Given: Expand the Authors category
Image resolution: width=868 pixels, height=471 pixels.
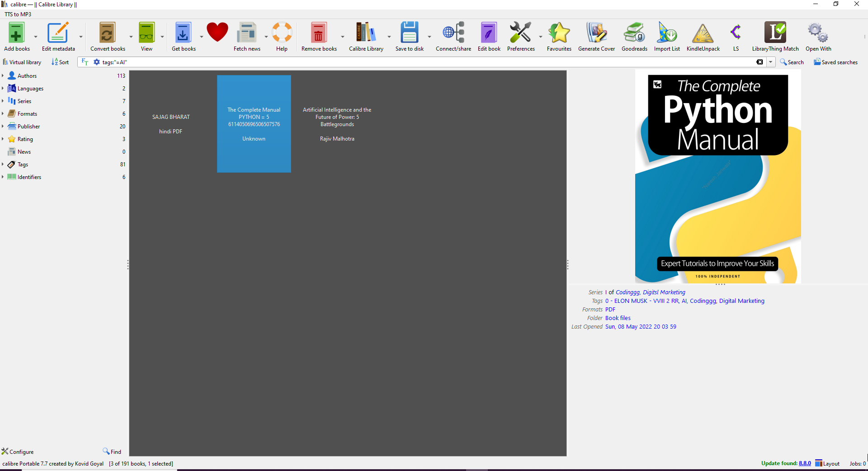Looking at the screenshot, I should point(3,75).
